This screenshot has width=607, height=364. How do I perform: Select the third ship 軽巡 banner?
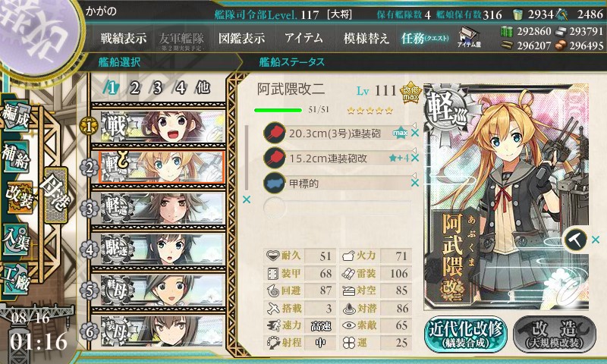coord(159,208)
